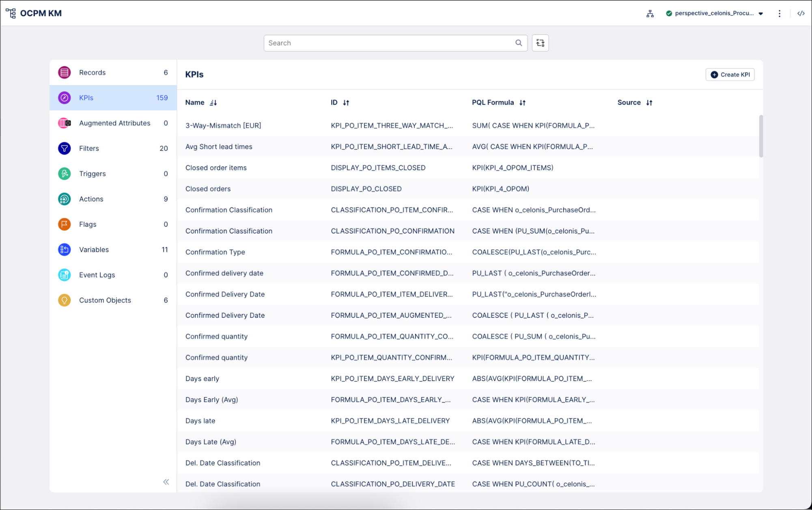This screenshot has width=812, height=510.
Task: Click the 159 KPIs count badge
Action: click(162, 98)
